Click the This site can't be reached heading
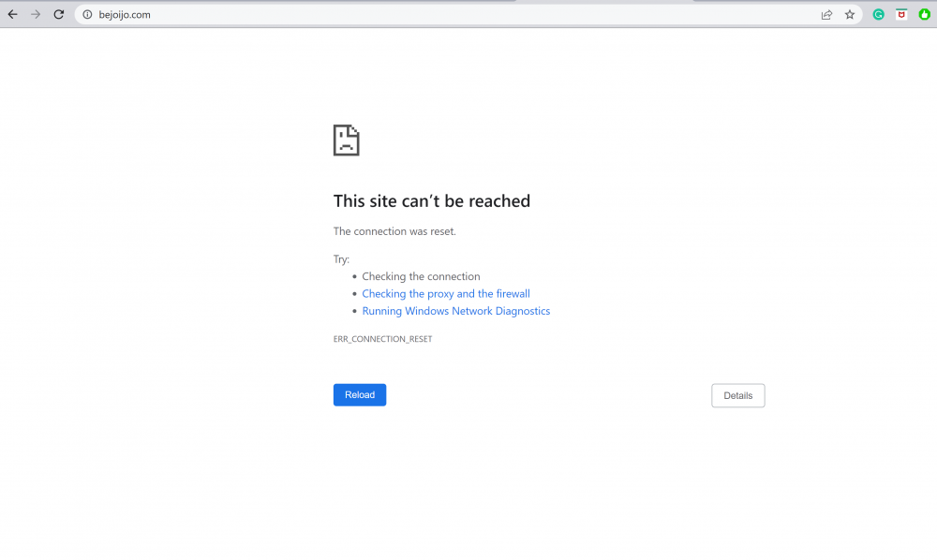 pos(432,200)
